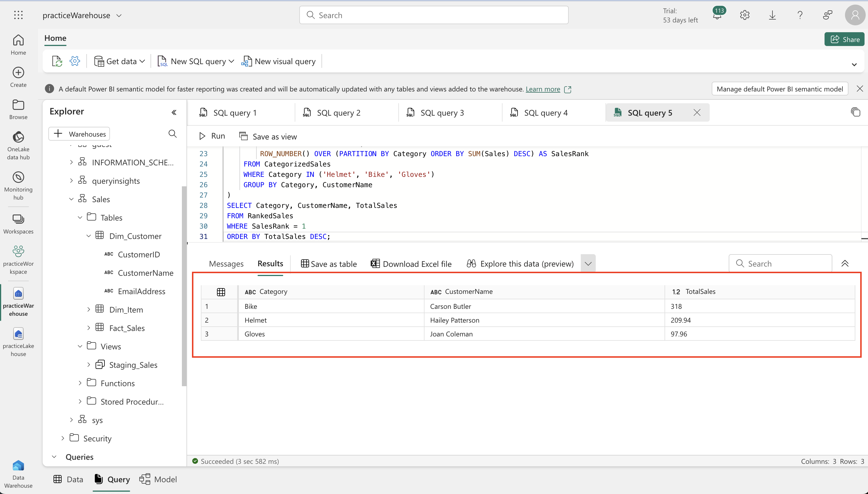This screenshot has width=868, height=494.
Task: Dismiss the semantic model info banner
Action: pyautogui.click(x=860, y=89)
